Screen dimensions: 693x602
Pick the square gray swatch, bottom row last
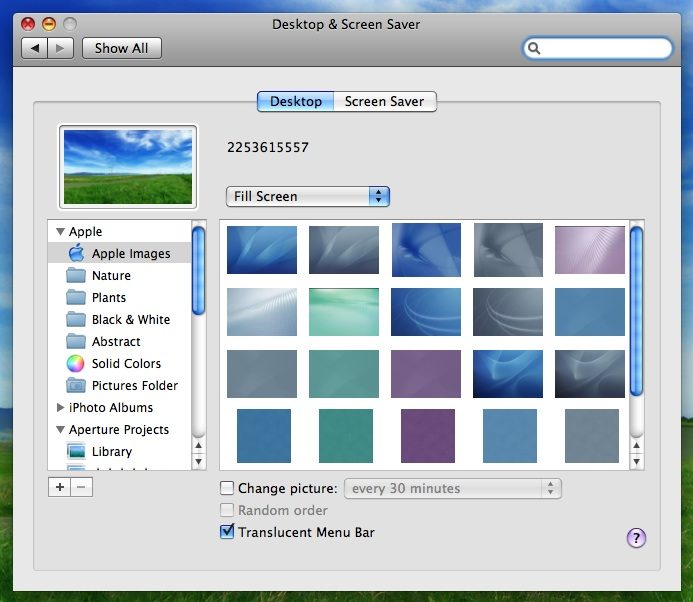point(592,436)
